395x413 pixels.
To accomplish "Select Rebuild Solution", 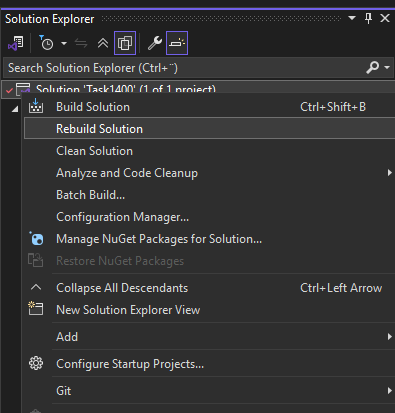I will click(x=210, y=129).
